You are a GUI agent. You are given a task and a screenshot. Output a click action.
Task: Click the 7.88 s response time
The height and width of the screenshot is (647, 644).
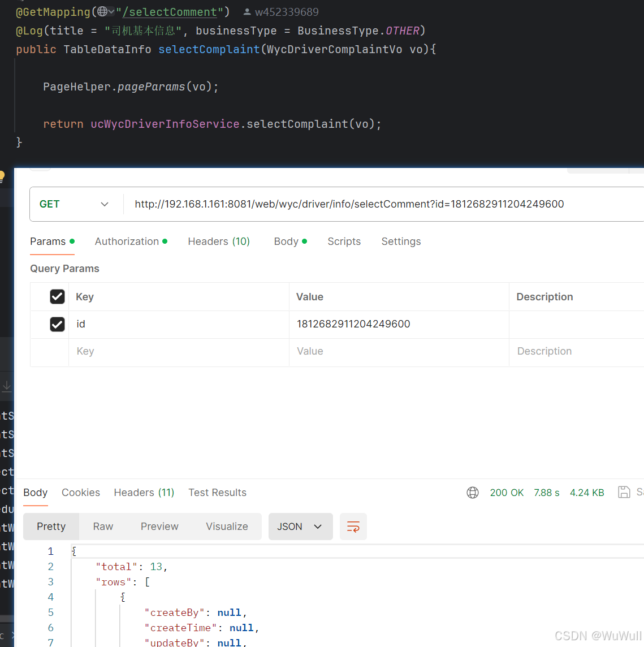(x=547, y=493)
